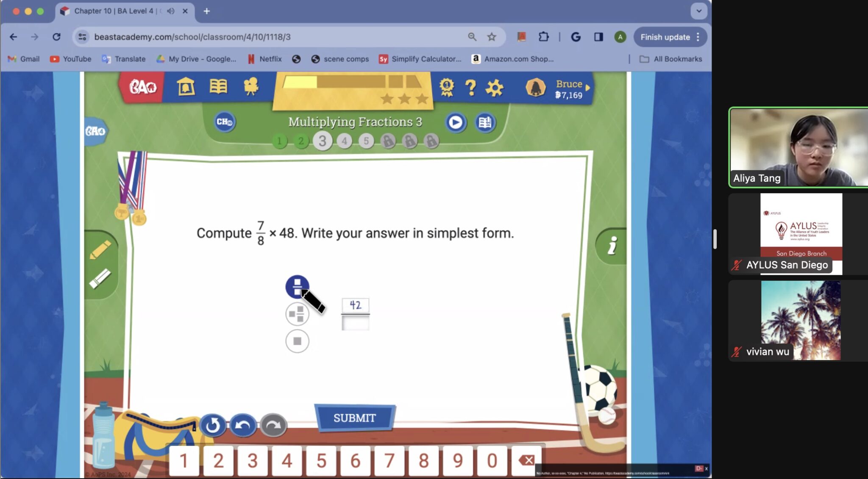This screenshot has width=868, height=479.
Task: Click the side BA tab badge
Action: (95, 131)
